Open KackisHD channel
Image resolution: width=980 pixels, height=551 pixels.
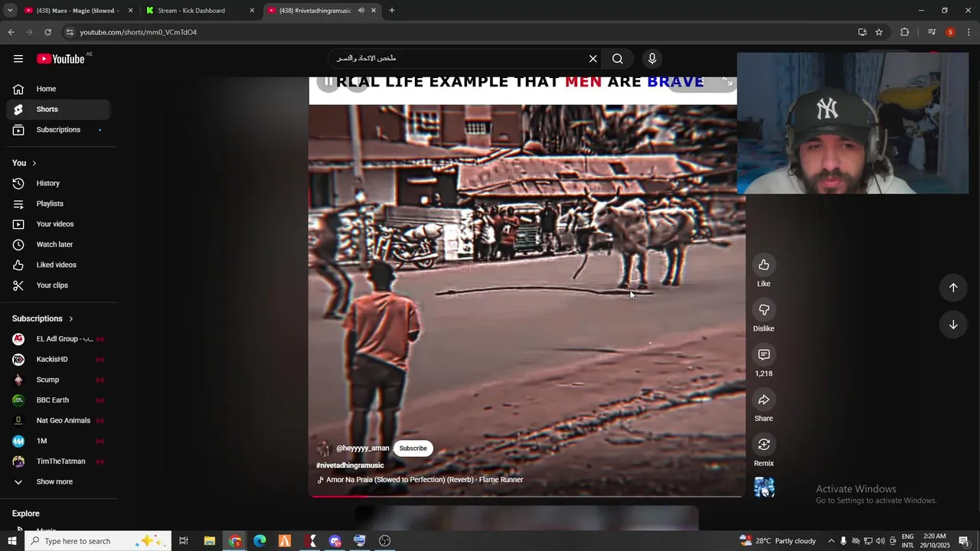coord(58,360)
